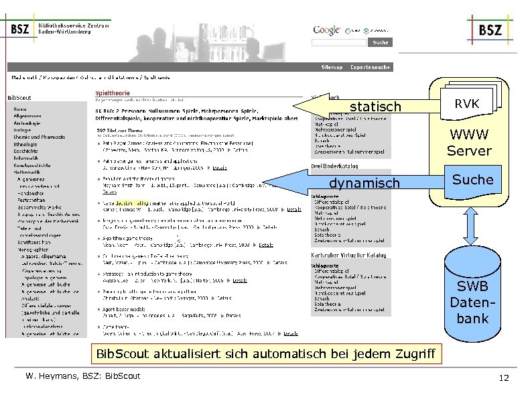Open Philosophie der Mathematik sidebar entry

tap(48, 221)
